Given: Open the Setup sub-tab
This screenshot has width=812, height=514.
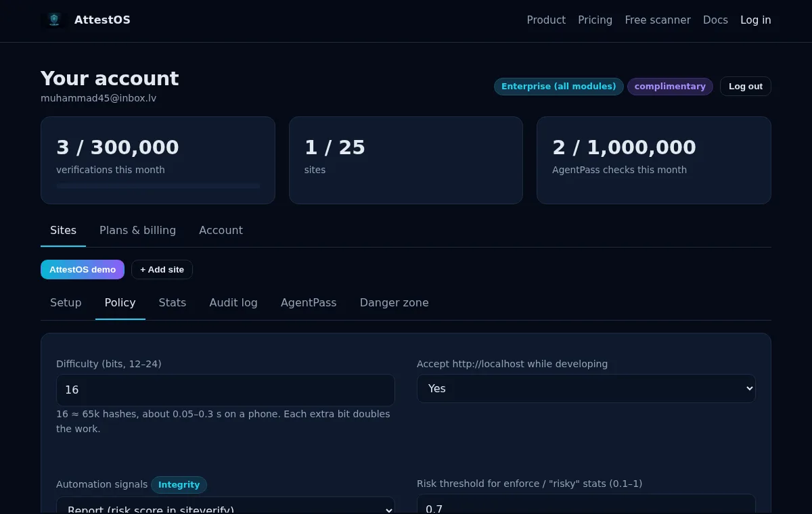Looking at the screenshot, I should (66, 303).
